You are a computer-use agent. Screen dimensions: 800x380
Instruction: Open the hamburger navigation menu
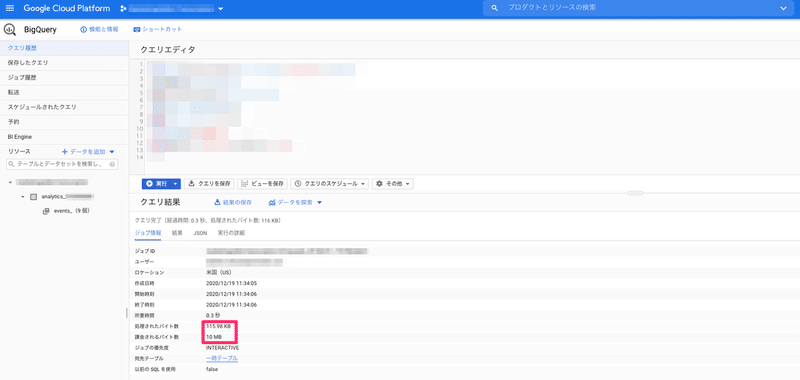10,8
